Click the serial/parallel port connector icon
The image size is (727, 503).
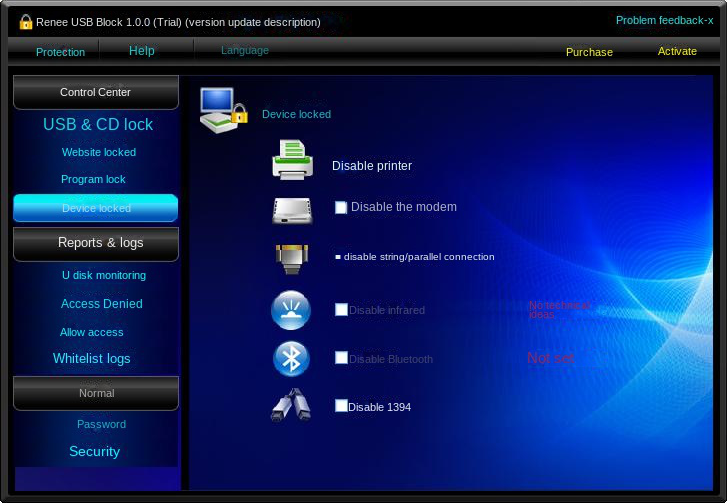292,257
